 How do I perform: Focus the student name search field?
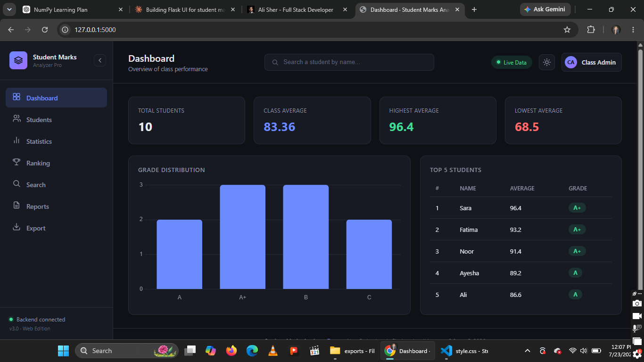(x=349, y=62)
